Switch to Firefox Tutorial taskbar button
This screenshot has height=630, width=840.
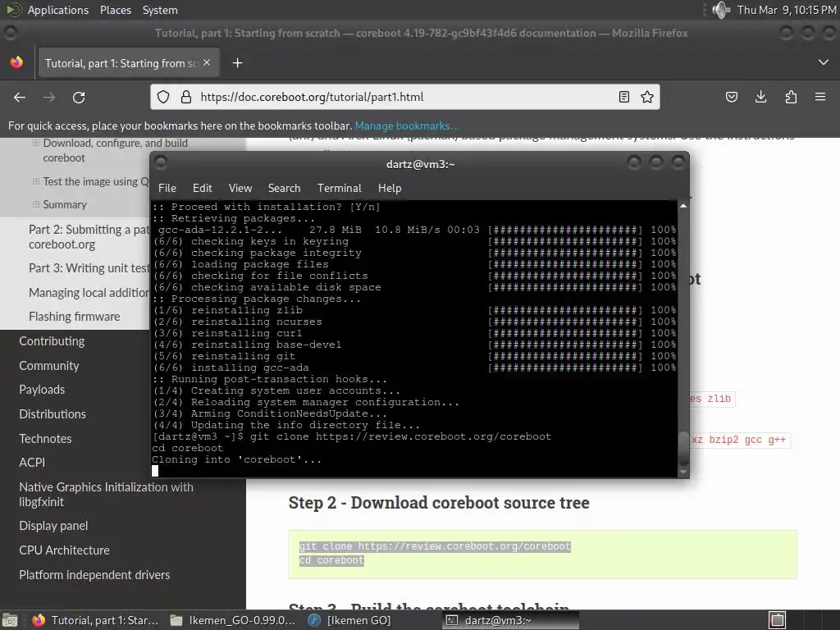(x=95, y=620)
